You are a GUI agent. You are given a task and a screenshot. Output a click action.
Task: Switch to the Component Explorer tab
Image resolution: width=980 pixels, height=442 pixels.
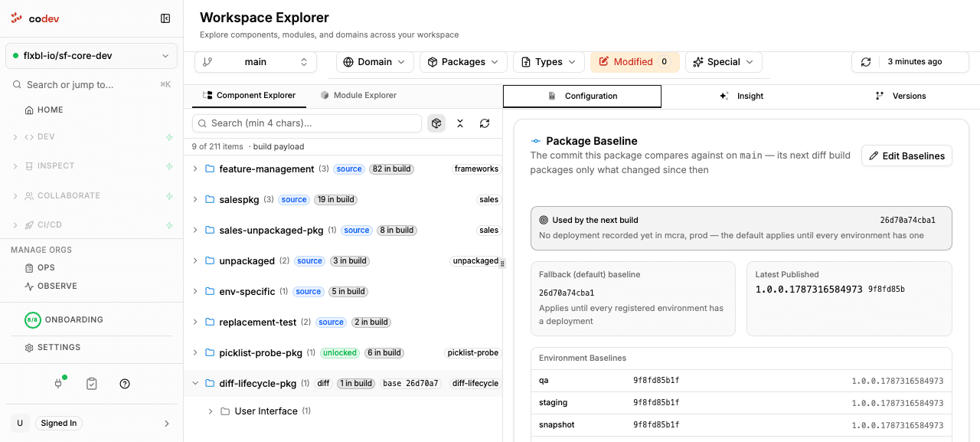249,96
